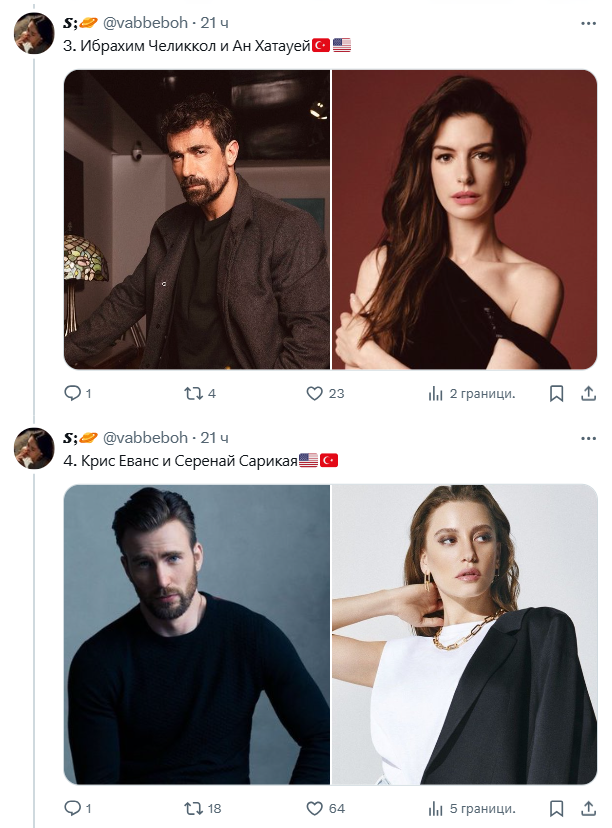The width and height of the screenshot is (612, 828).
Task: Share the tweet numbered 4
Action: [588, 808]
